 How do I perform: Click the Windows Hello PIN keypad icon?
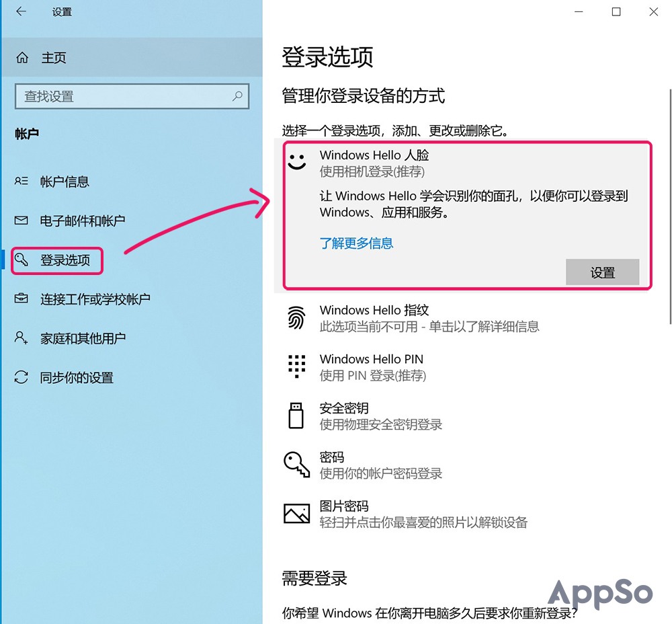coord(296,366)
